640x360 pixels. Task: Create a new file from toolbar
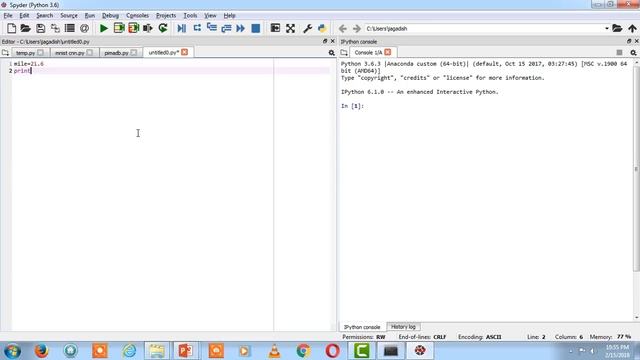pyautogui.click(x=11, y=28)
